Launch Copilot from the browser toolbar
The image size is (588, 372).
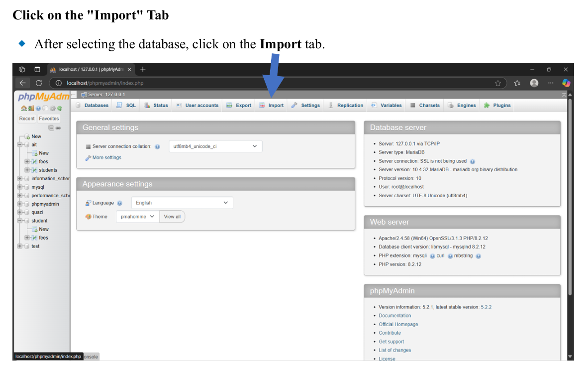[x=566, y=83]
